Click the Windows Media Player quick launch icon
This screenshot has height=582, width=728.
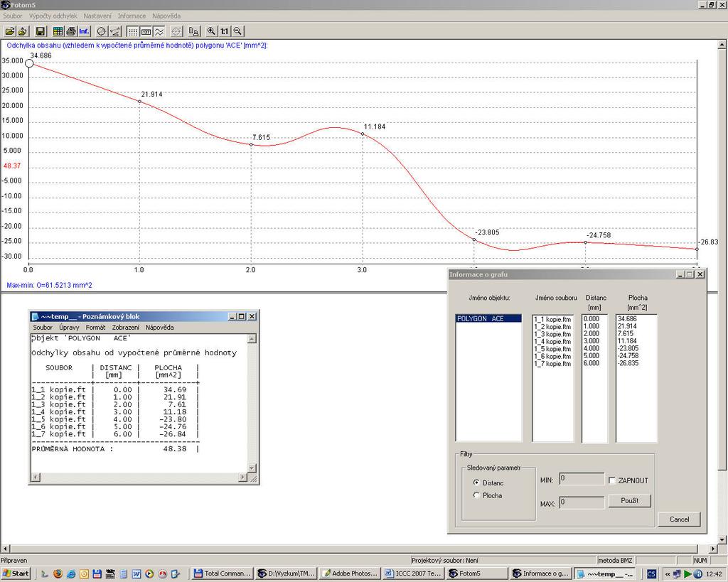coord(149,573)
